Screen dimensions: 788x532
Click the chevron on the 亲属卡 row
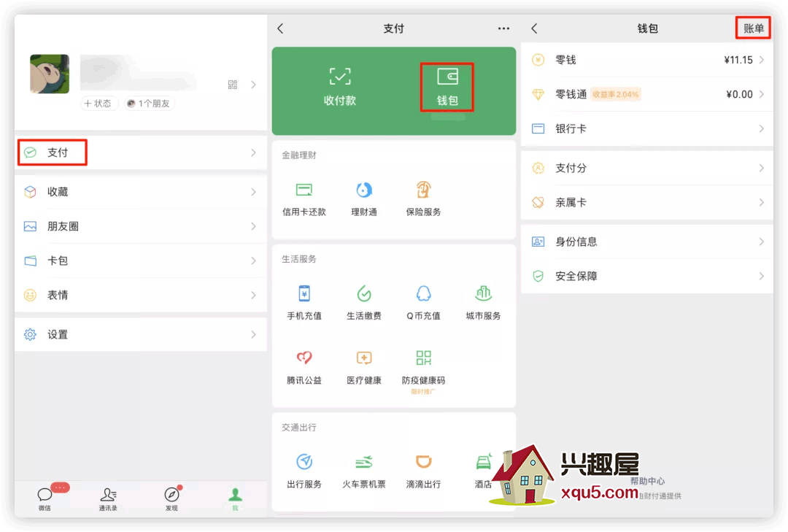pos(761,202)
